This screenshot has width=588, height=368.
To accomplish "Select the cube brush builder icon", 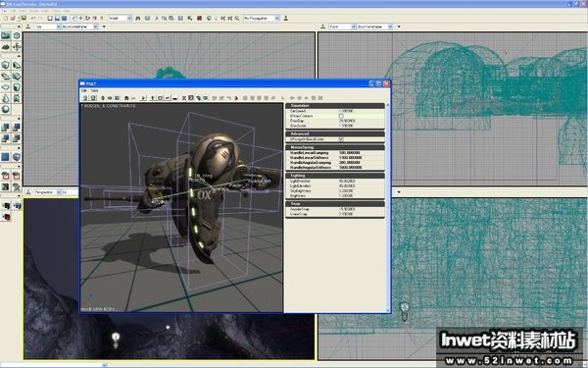I will tap(5, 65).
